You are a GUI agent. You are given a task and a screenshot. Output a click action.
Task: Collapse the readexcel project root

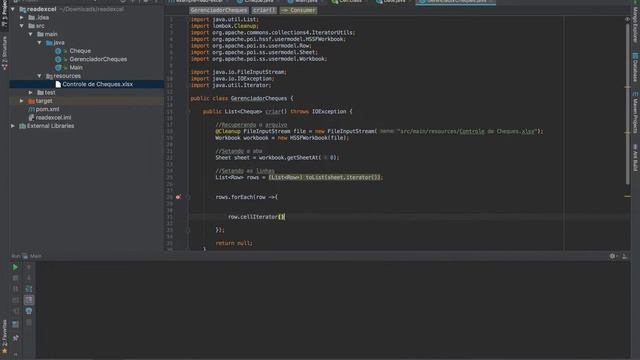[13, 9]
